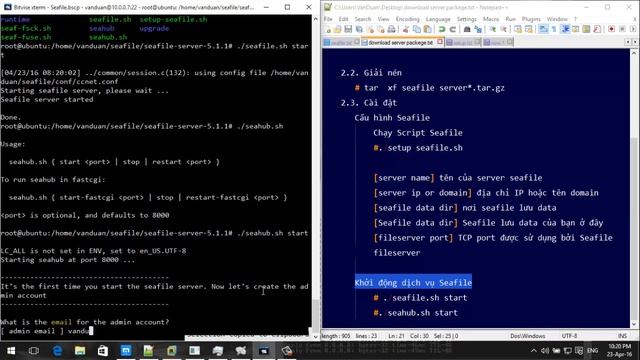640x360 pixels.
Task: Show hidden system tray icons chevron
Action: (x=533, y=351)
